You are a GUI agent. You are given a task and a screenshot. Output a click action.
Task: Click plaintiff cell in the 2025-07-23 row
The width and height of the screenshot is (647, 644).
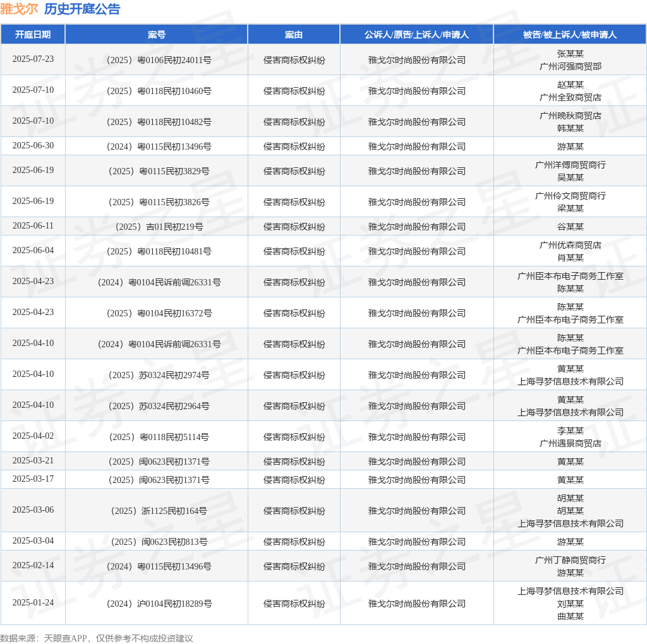(x=417, y=60)
